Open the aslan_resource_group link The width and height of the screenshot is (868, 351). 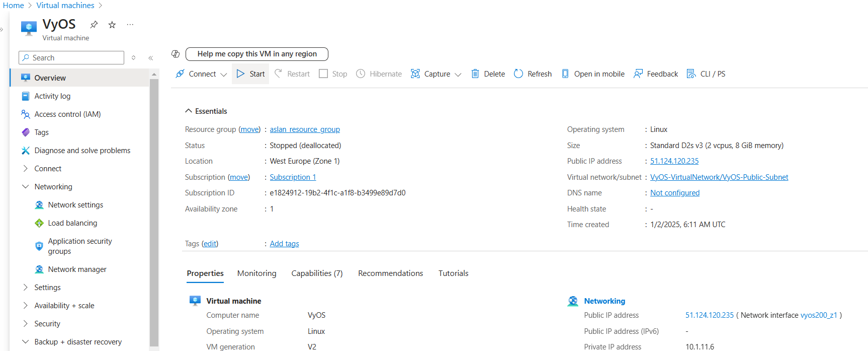coord(305,129)
